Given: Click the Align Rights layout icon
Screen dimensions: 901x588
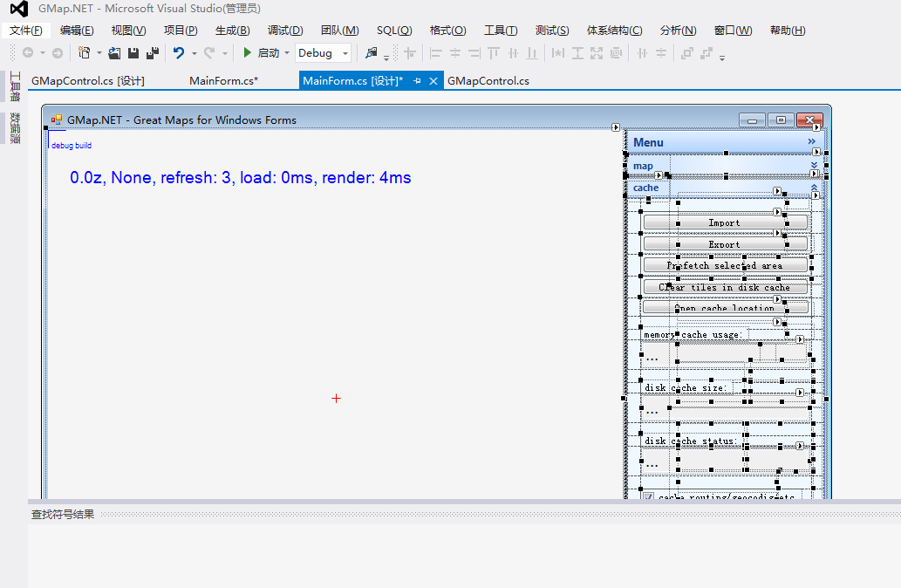Looking at the screenshot, I should tap(474, 53).
